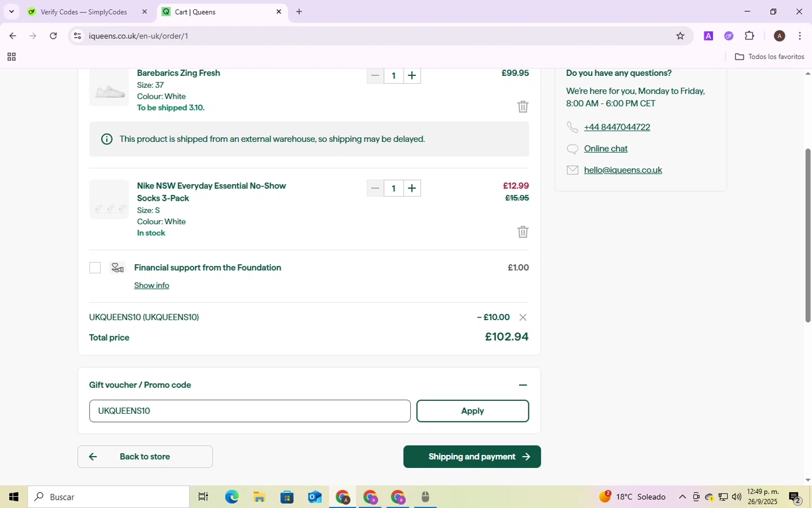Focus the promo code input field
Viewport: 812px width, 508px height.
pyautogui.click(x=250, y=411)
